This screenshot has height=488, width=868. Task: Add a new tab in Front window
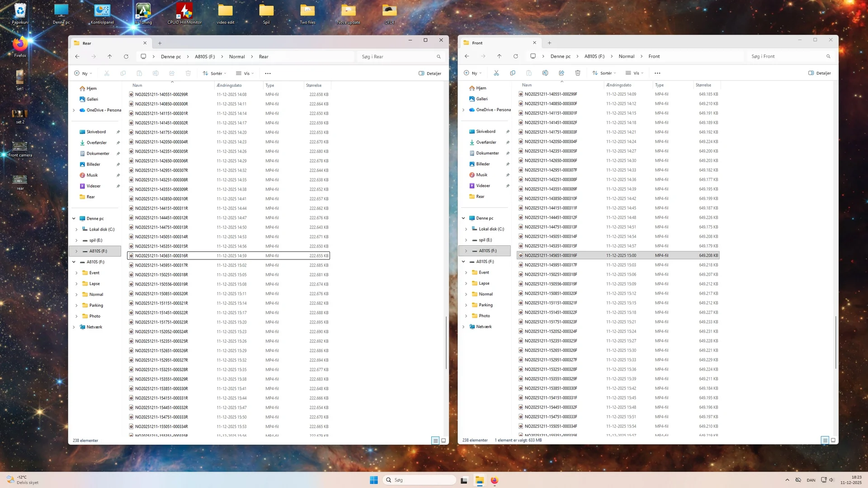(549, 43)
